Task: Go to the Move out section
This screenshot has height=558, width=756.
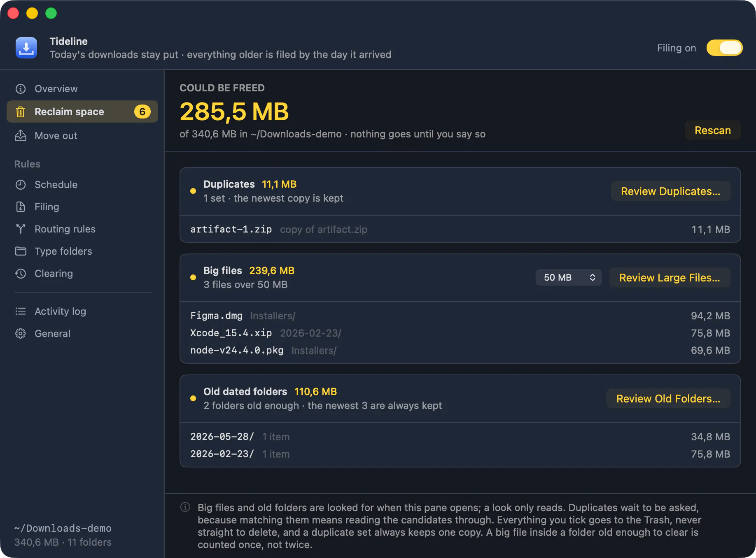Action: (x=82, y=136)
